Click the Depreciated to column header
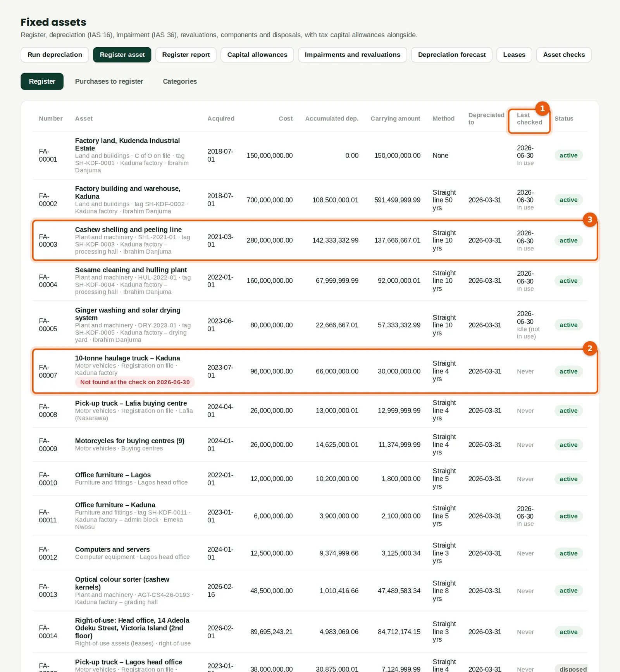620x672 pixels. 486,119
